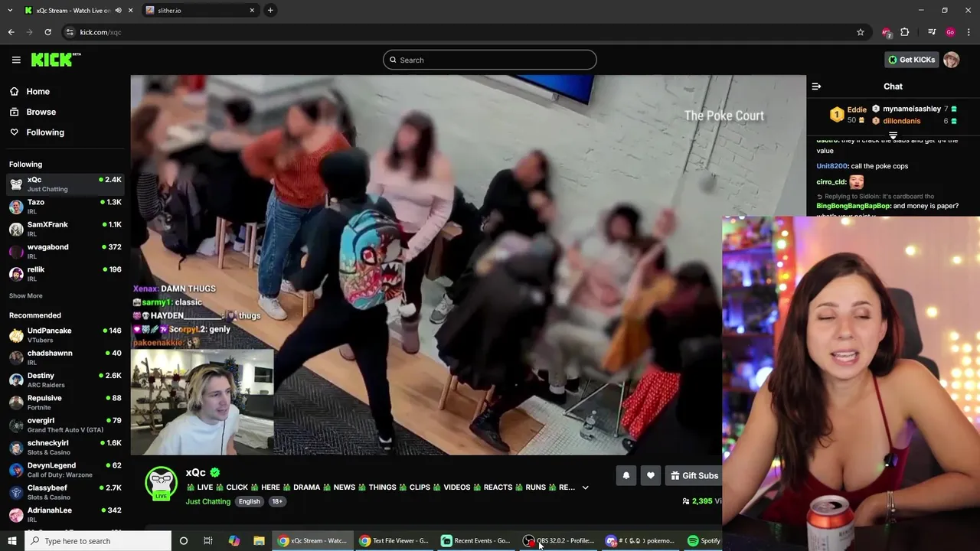Open AdrianahLee channel in sidebar
Viewport: 980px width, 551px height.
65,514
